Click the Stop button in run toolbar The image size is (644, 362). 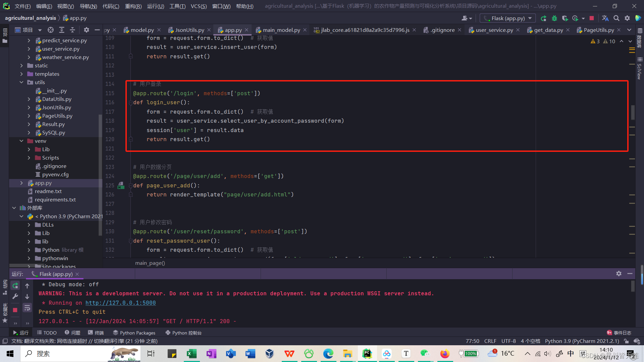15,310
